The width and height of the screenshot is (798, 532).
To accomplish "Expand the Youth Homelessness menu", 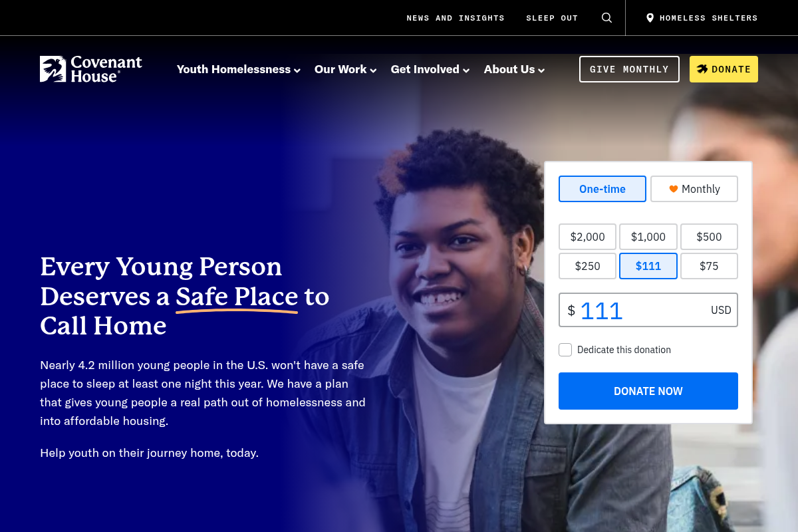I will click(239, 69).
